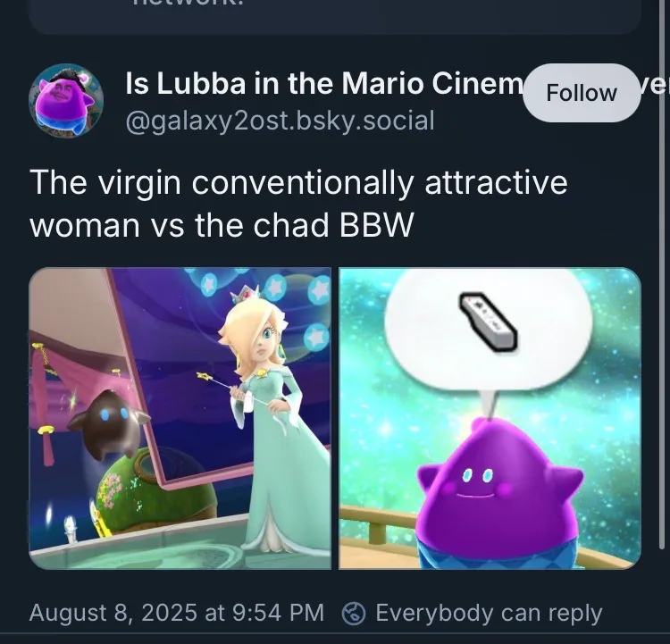
Task: Open the "Is Lubba in the Mario Cinem" display name
Action: (x=324, y=83)
